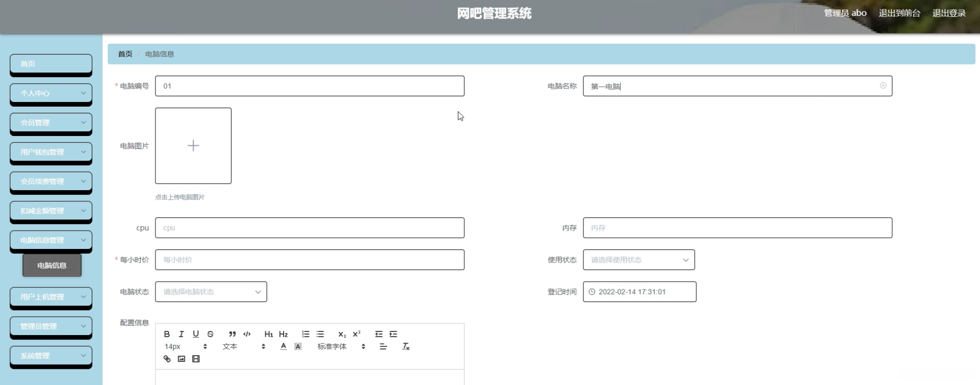
Task: Go to 首页 in the sidebar
Action: point(51,64)
